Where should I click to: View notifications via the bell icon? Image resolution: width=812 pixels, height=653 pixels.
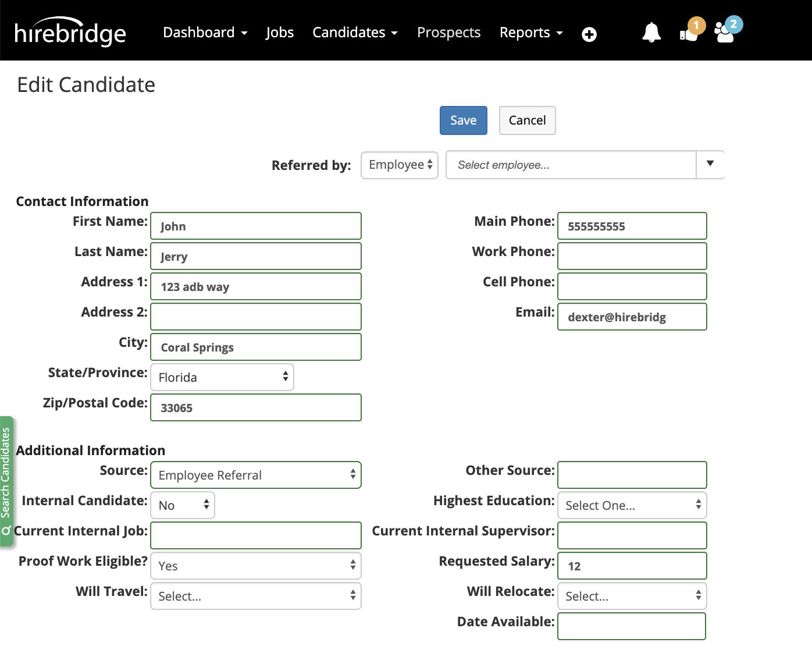point(651,33)
